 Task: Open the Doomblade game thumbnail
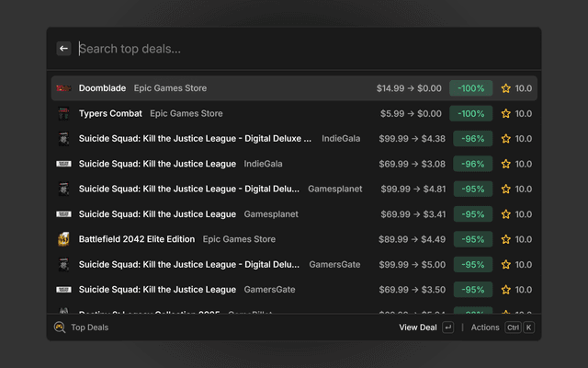click(x=63, y=88)
